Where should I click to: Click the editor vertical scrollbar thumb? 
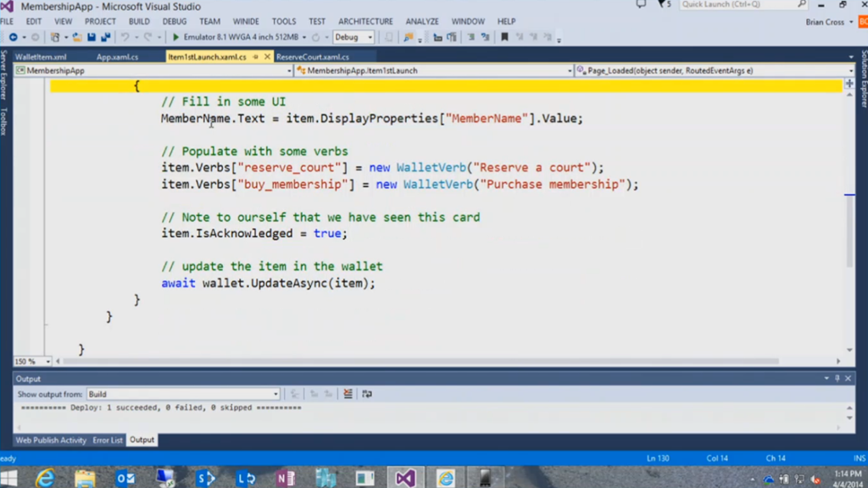tap(849, 232)
